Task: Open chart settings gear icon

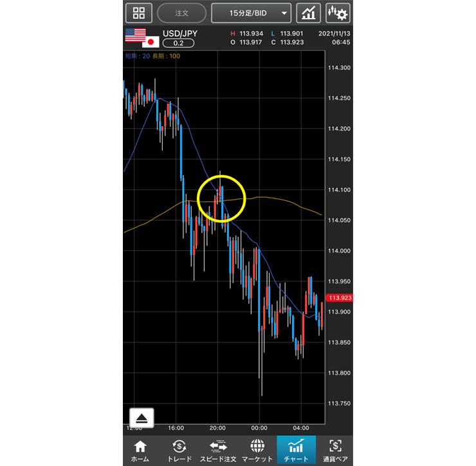Action: point(338,13)
